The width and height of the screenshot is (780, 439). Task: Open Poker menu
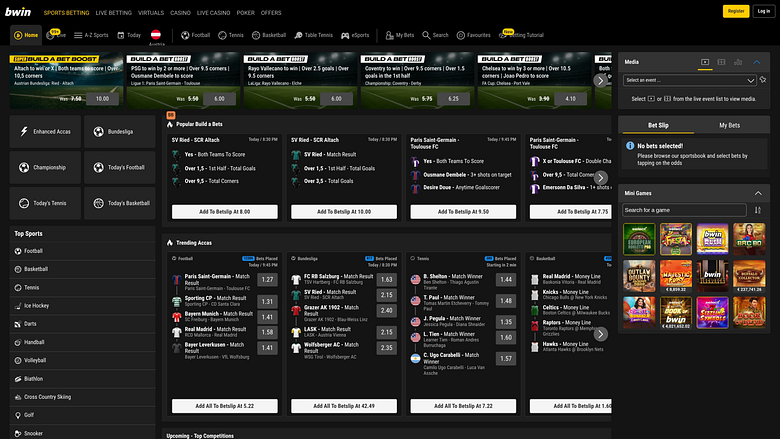coord(246,13)
